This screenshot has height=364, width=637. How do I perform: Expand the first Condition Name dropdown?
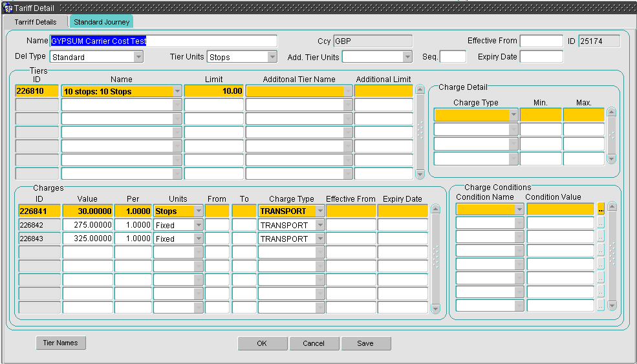coord(519,209)
